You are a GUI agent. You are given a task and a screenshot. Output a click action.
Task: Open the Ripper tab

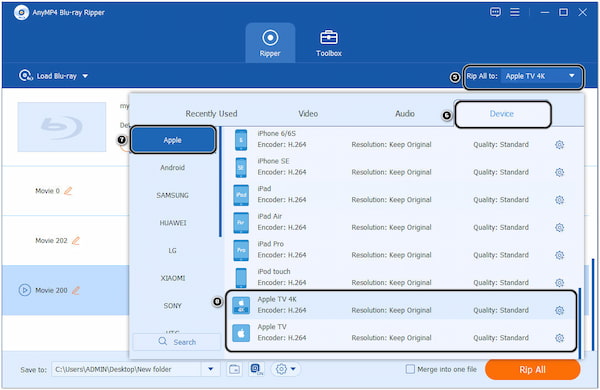(270, 43)
